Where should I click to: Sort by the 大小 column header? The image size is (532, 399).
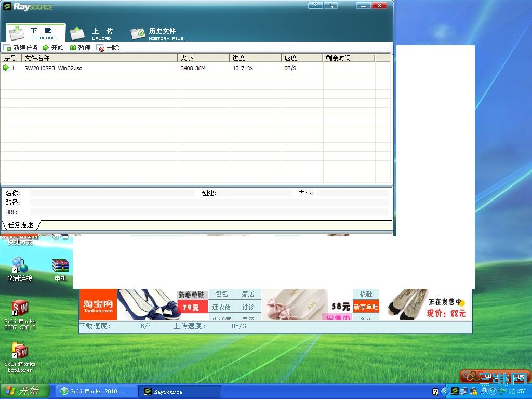tap(203, 58)
